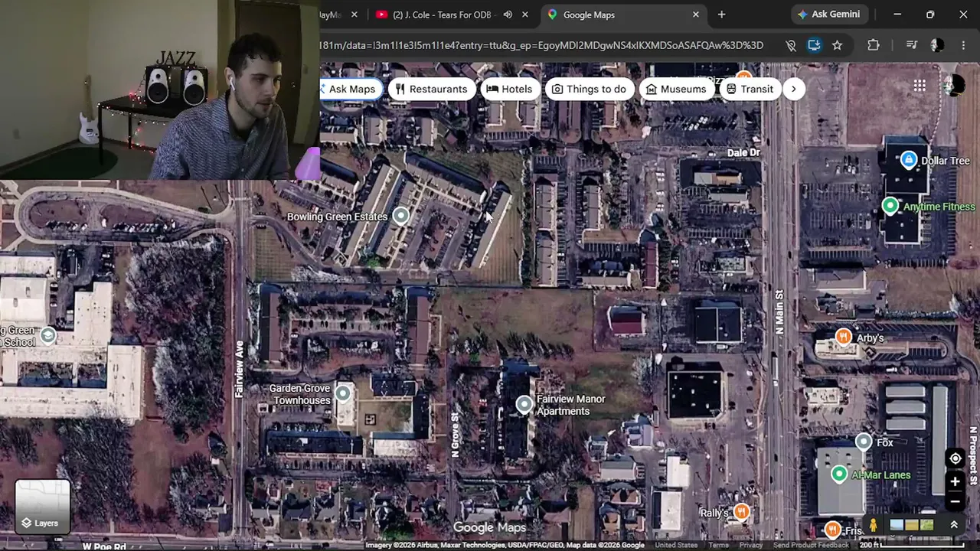The width and height of the screenshot is (980, 551).
Task: Open the Privacy footer link
Action: pyautogui.click(x=750, y=545)
